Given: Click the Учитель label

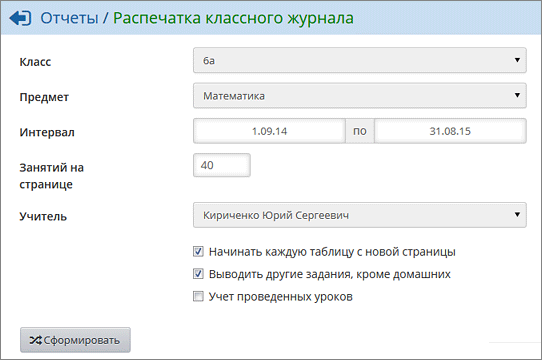Looking at the screenshot, I should (x=43, y=216).
